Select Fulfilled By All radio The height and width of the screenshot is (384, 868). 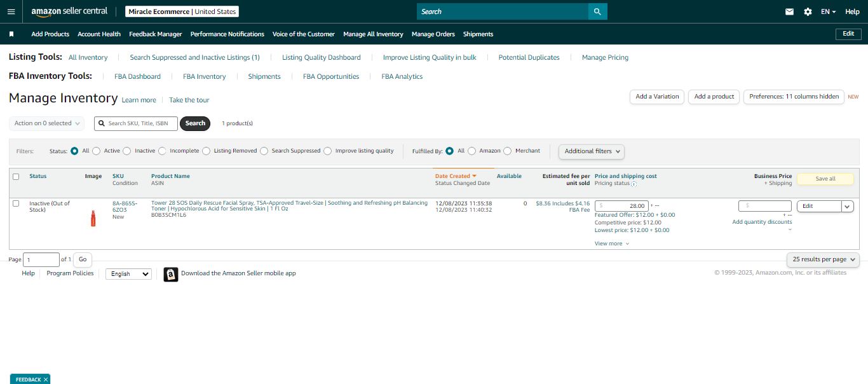(450, 151)
